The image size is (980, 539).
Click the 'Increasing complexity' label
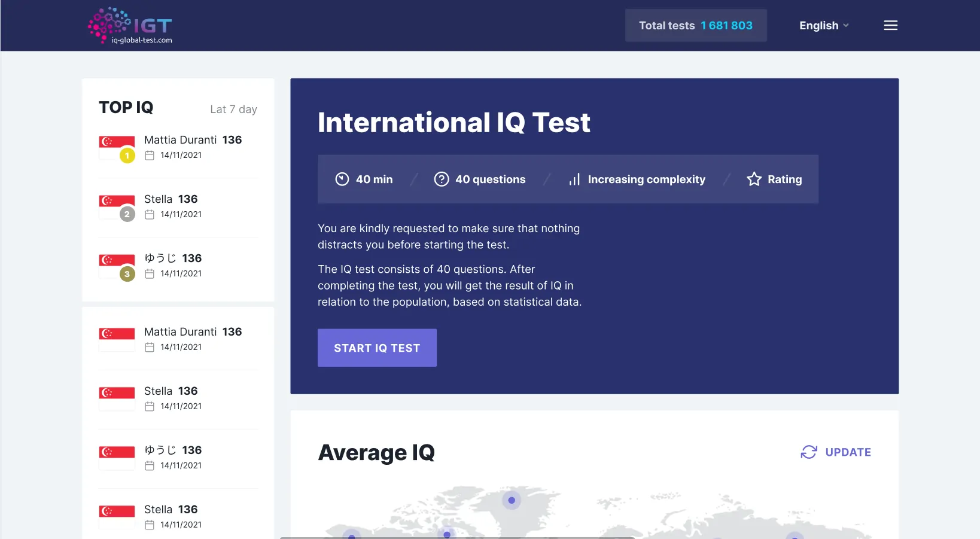point(646,179)
